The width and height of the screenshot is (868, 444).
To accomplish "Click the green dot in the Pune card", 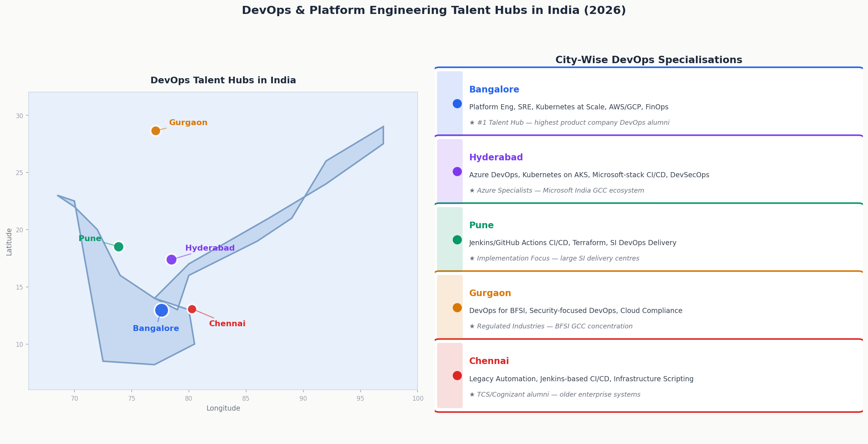I will coord(457,240).
